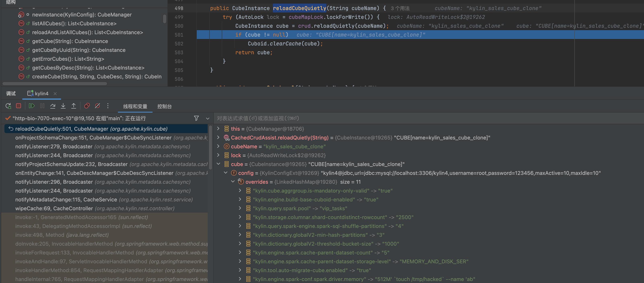The width and height of the screenshot is (644, 283).
Task: Select wipeCache:69 CacheController frame
Action: pos(106,208)
